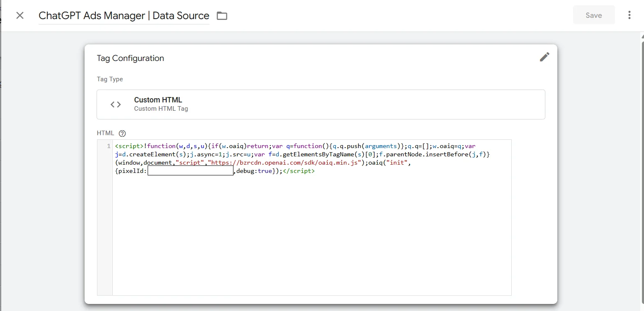Click the debug:true text in the code
This screenshot has width=644, height=311.
point(255,171)
